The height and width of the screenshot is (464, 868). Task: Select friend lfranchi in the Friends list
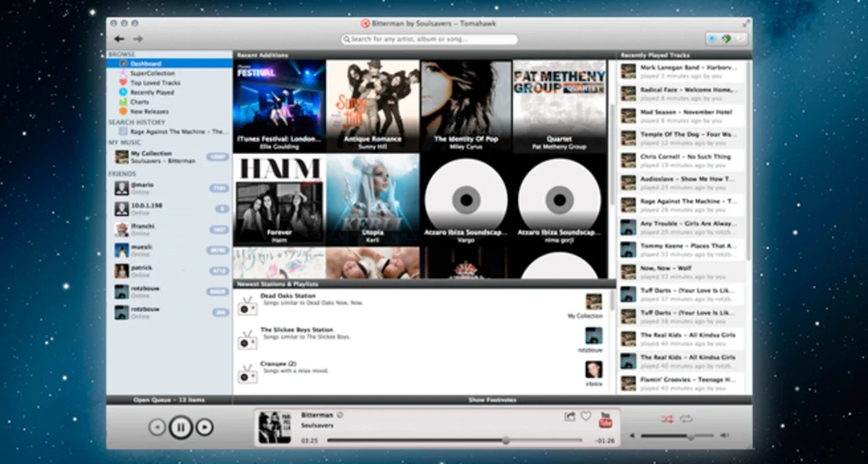point(169,230)
